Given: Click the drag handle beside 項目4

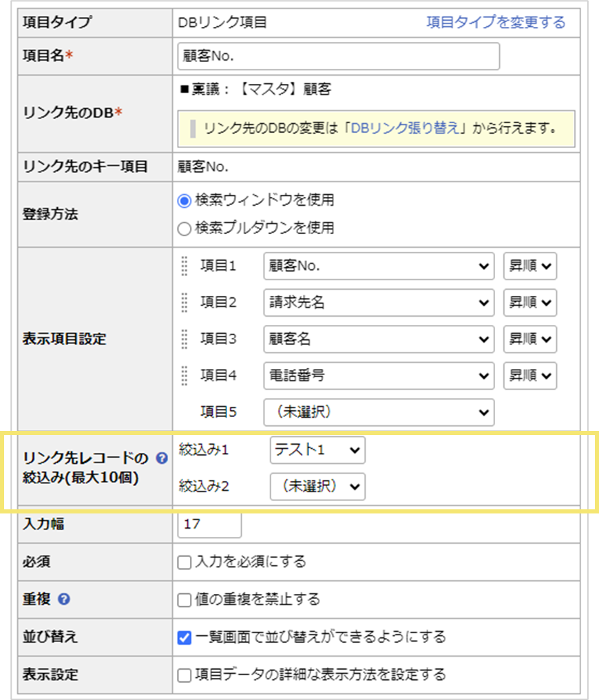Looking at the screenshot, I should [182, 376].
